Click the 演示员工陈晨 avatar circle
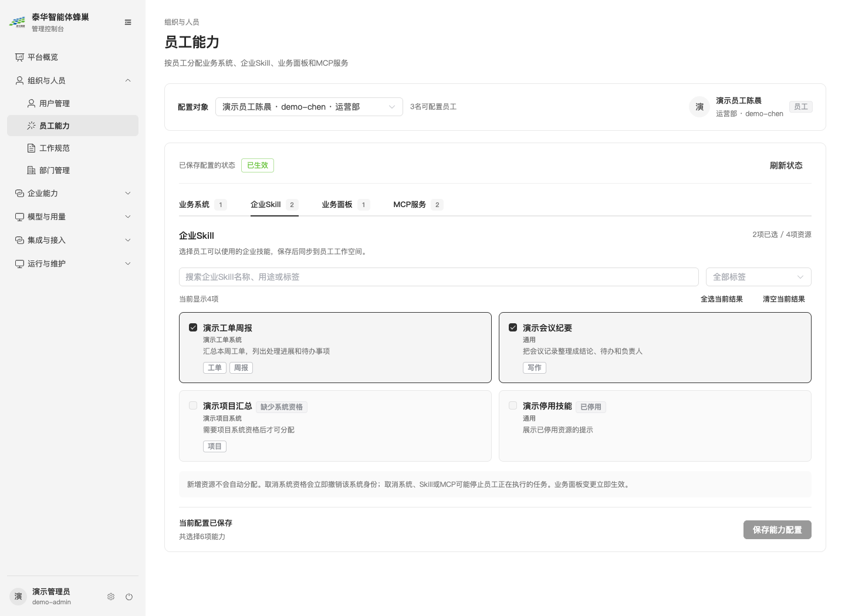This screenshot has height=616, width=845. [699, 107]
